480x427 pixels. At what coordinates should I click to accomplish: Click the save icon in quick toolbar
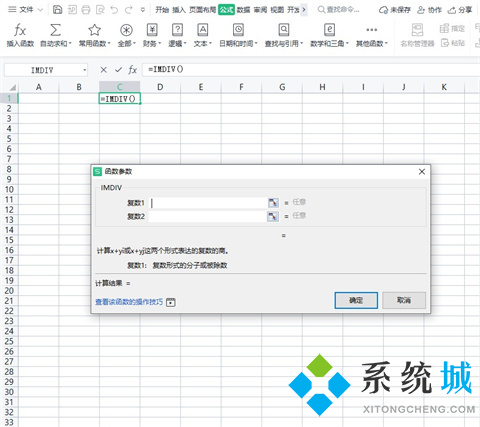[57, 10]
